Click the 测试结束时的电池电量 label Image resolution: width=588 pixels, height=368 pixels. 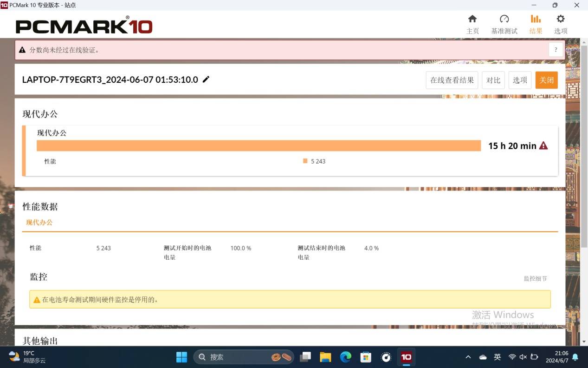pos(322,252)
